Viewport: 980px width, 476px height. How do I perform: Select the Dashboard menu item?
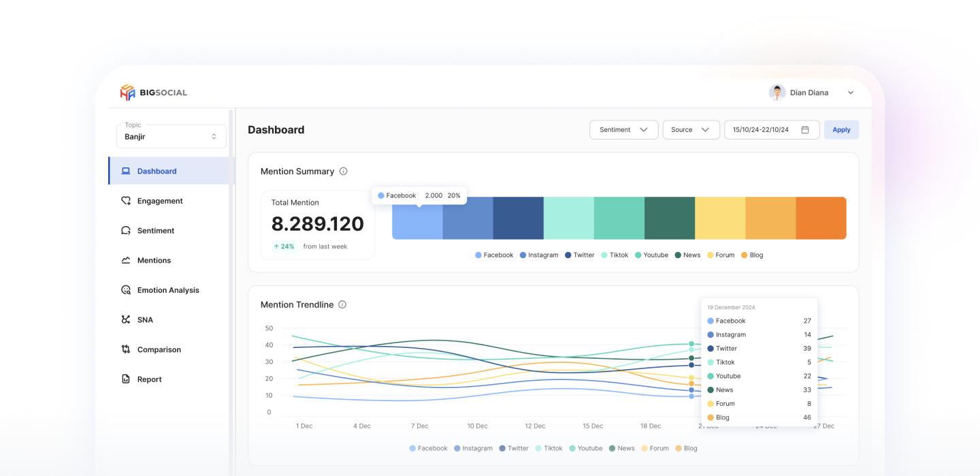tap(157, 172)
